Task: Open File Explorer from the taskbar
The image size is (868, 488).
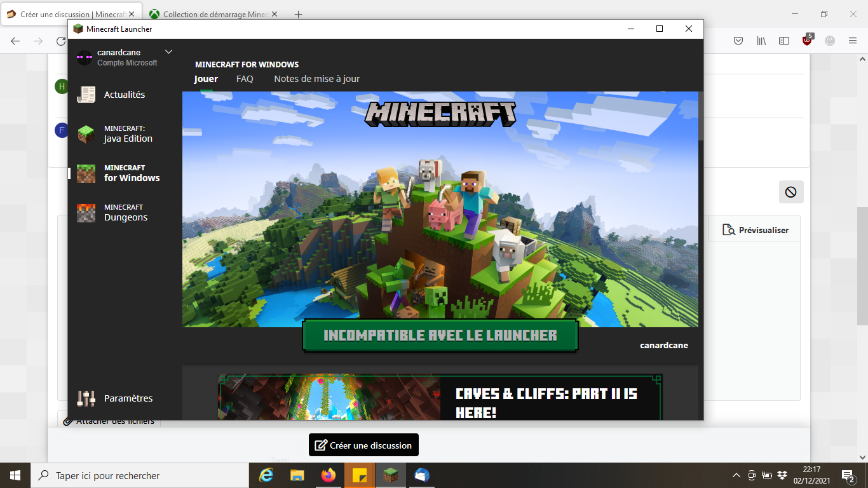Action: (x=297, y=475)
